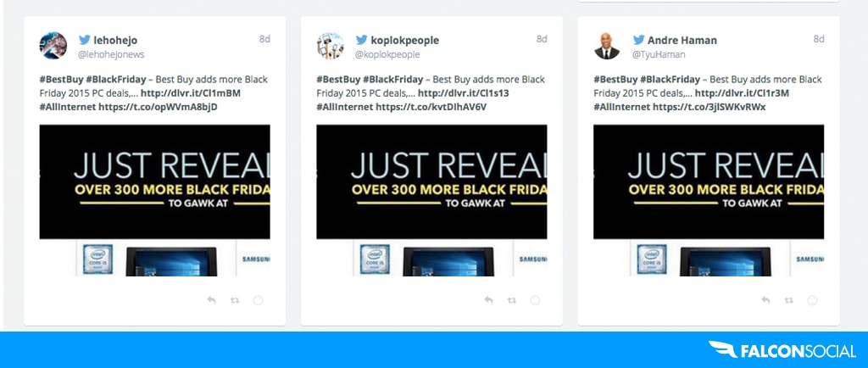Screen dimensions: 868x368
Task: Open the @lehohejonews handle
Action: [111, 54]
